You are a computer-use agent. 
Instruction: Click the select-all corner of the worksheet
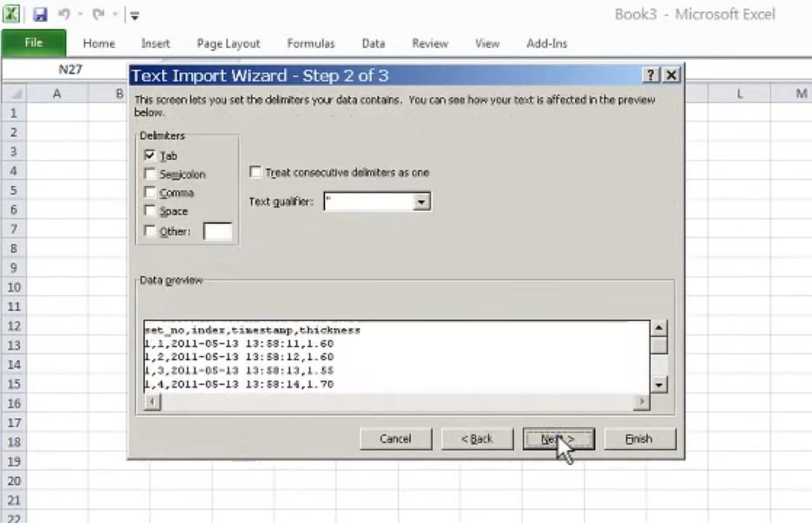click(14, 94)
